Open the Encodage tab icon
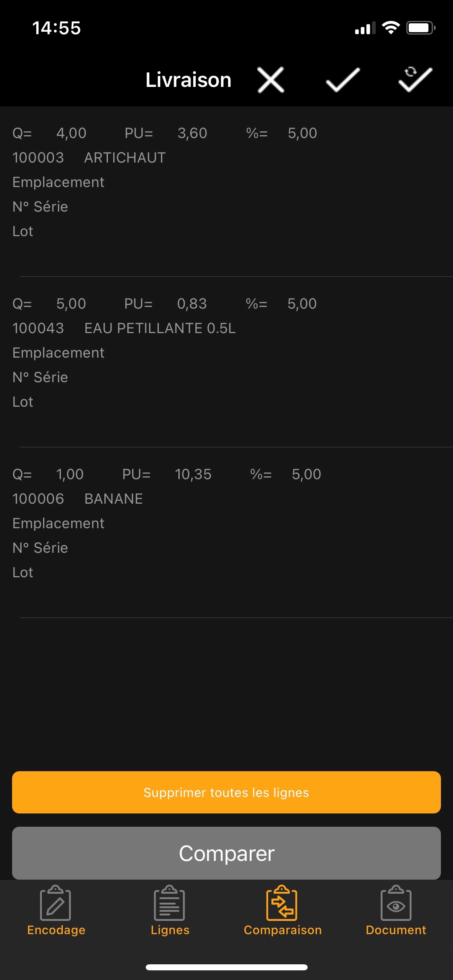This screenshot has width=453, height=980. pos(56,903)
